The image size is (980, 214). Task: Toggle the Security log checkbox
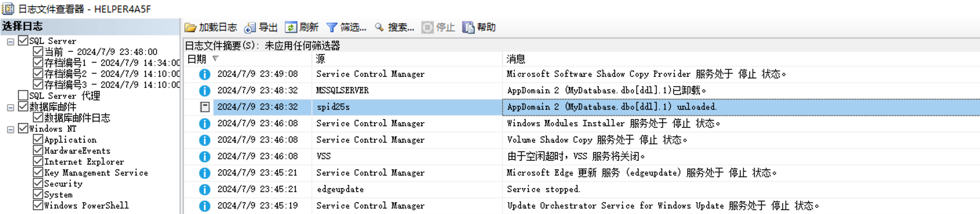pos(38,183)
